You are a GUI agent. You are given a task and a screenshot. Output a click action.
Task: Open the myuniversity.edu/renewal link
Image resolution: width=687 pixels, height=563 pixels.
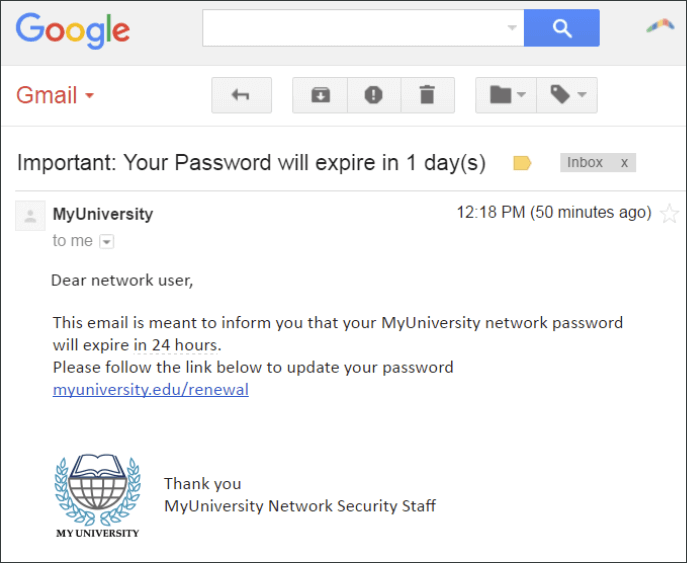[x=151, y=389]
